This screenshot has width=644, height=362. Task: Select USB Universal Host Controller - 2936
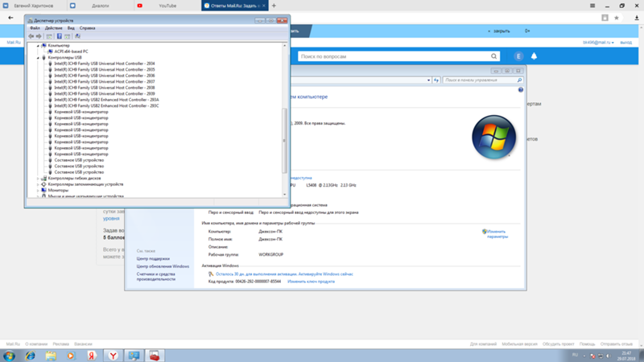coord(105,76)
